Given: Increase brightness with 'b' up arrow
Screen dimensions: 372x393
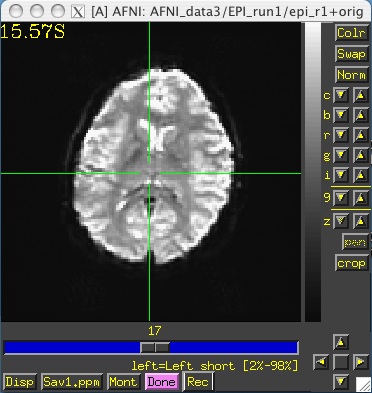Looking at the screenshot, I should (360, 115).
